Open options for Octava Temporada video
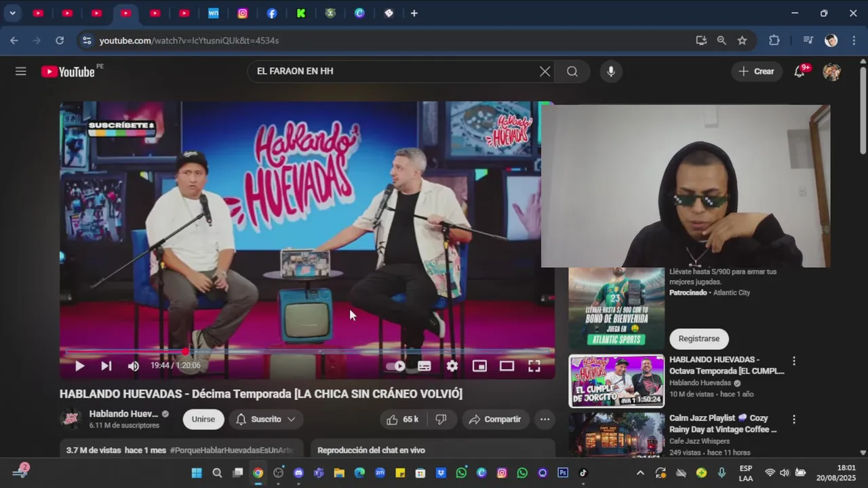 794,361
